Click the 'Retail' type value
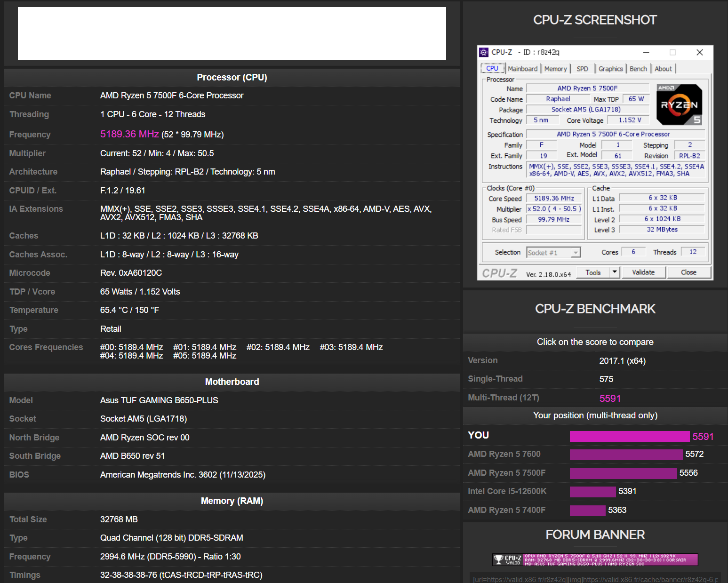Image resolution: width=728 pixels, height=583 pixels. coord(111,329)
